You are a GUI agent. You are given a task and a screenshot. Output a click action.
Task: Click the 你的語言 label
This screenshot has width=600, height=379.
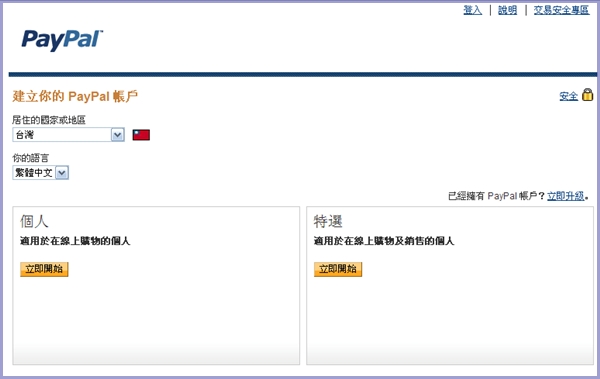click(x=31, y=158)
